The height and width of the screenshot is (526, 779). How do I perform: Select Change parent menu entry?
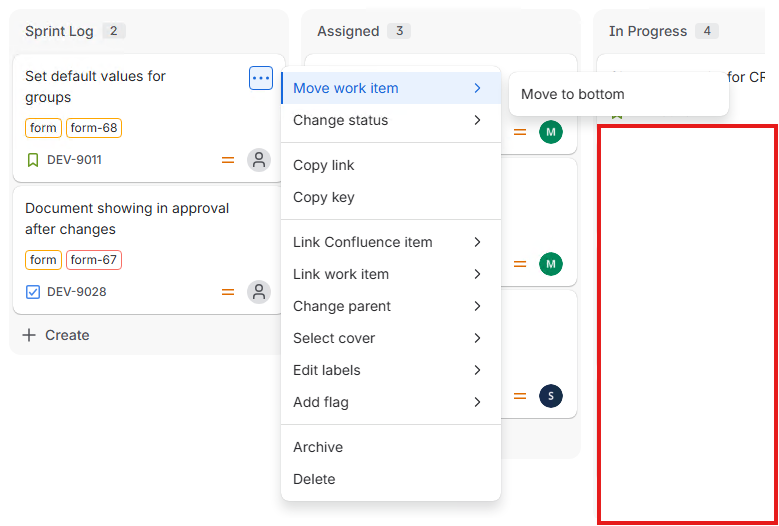coord(391,306)
